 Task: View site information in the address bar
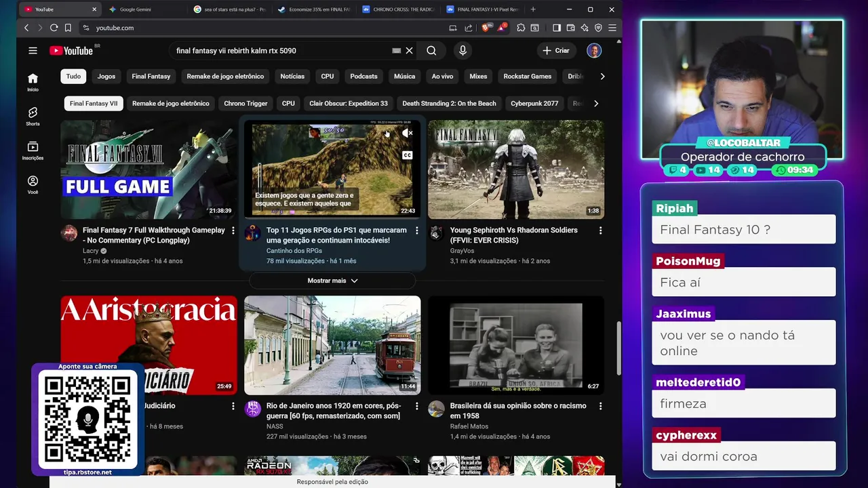85,28
